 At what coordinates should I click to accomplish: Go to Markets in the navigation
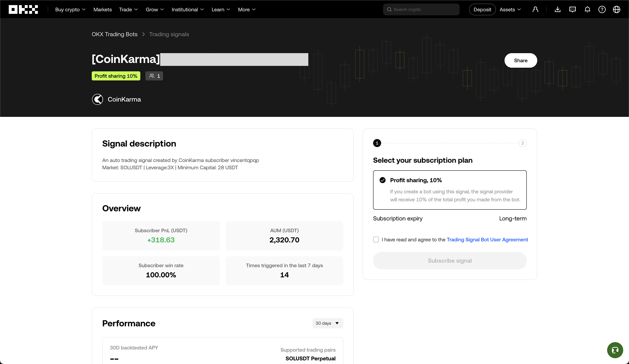(x=102, y=9)
